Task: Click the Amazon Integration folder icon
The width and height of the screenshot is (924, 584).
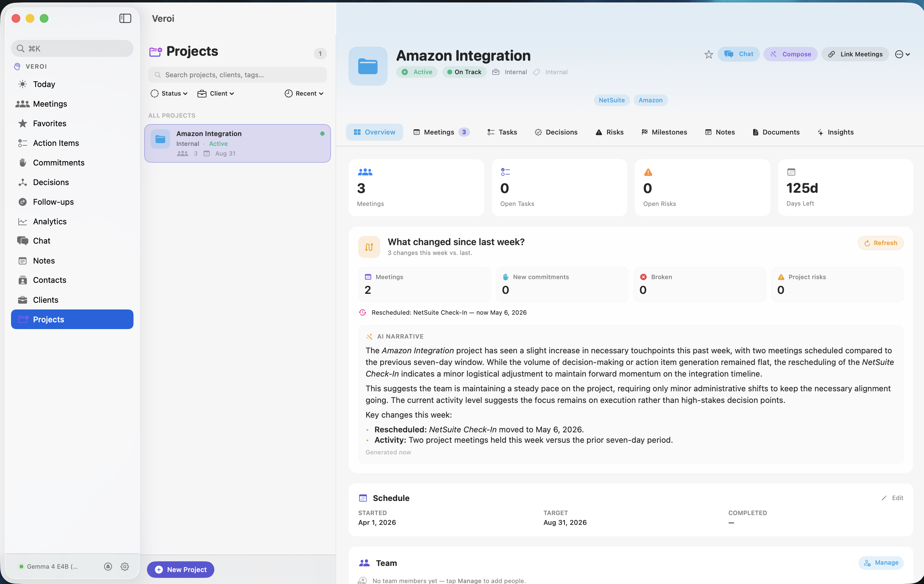Action: click(x=368, y=66)
